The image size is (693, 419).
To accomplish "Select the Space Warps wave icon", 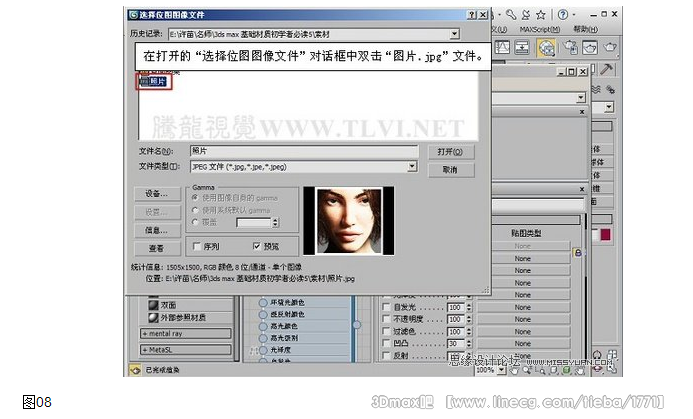I will pyautogui.click(x=596, y=90).
